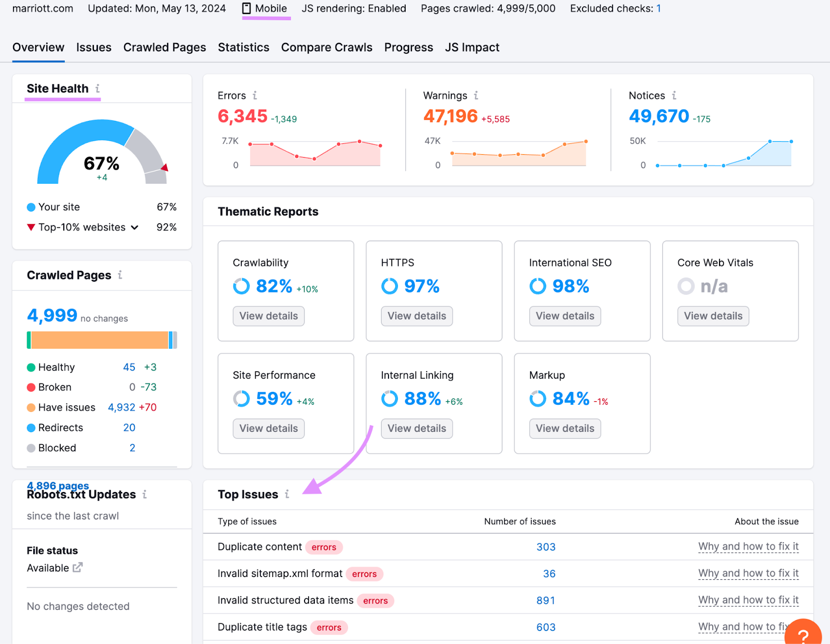View details for Site Performance
The image size is (830, 644).
point(269,429)
